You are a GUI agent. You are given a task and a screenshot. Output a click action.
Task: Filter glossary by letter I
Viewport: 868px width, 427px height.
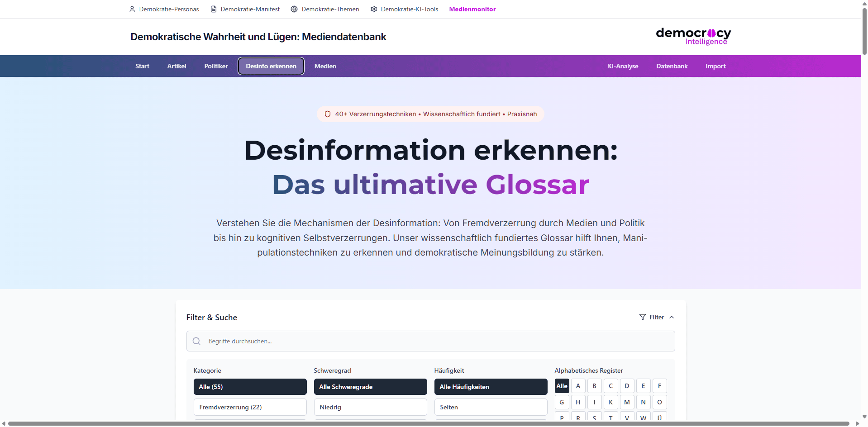(594, 402)
